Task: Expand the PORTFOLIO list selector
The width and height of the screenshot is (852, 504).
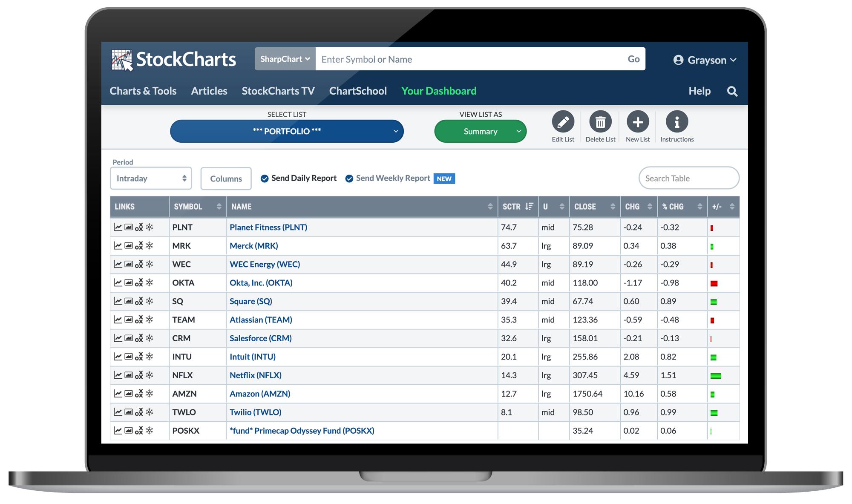Action: [287, 131]
